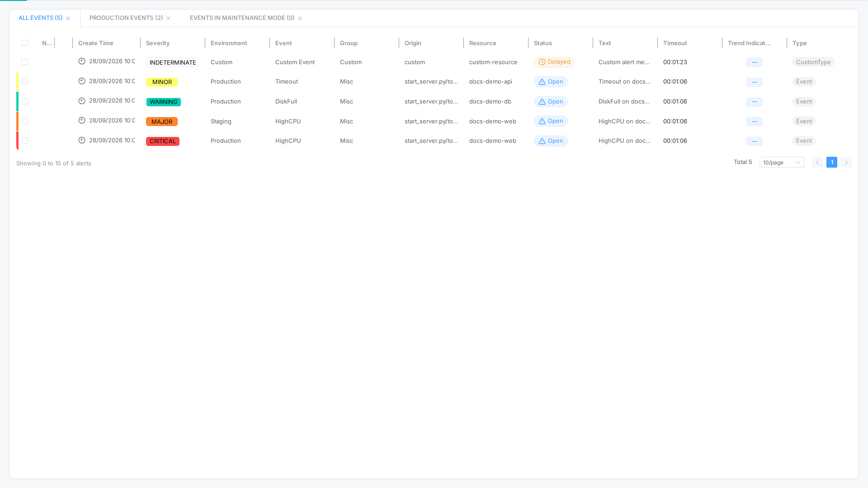Select page 1 in pagination
The height and width of the screenshot is (488, 868).
[832, 162]
